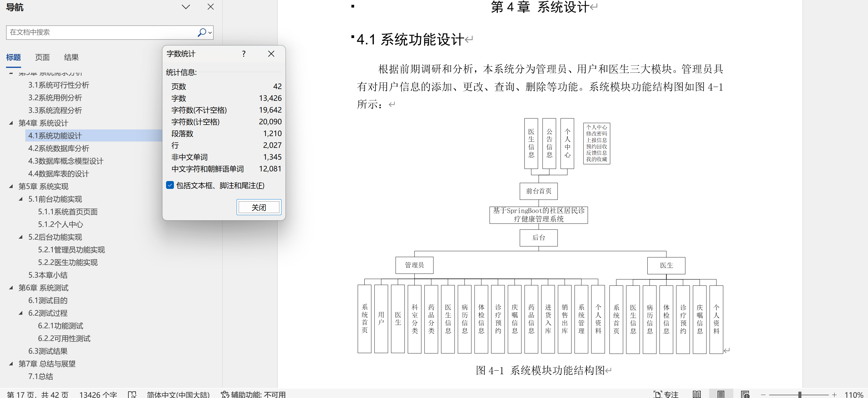
Task: Switch to the 结果 tab
Action: (x=71, y=57)
